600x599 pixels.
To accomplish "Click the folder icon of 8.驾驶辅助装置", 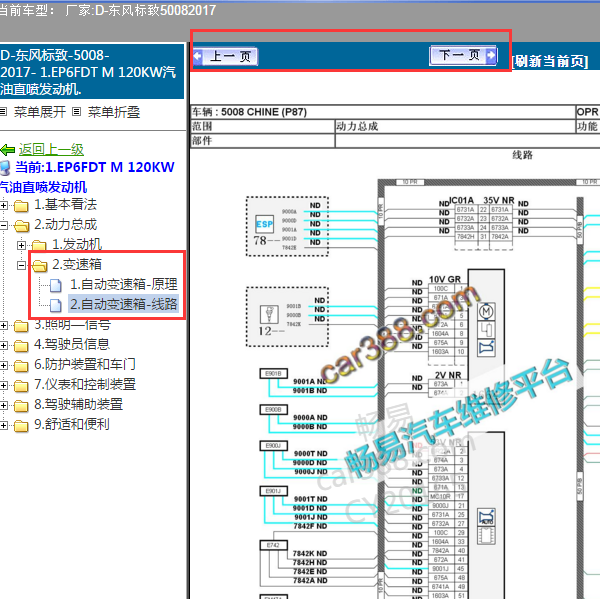I will click(21, 406).
